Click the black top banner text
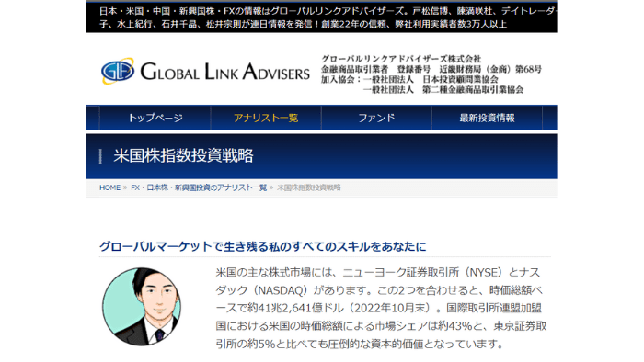The height and width of the screenshot is (362, 644). point(322,17)
